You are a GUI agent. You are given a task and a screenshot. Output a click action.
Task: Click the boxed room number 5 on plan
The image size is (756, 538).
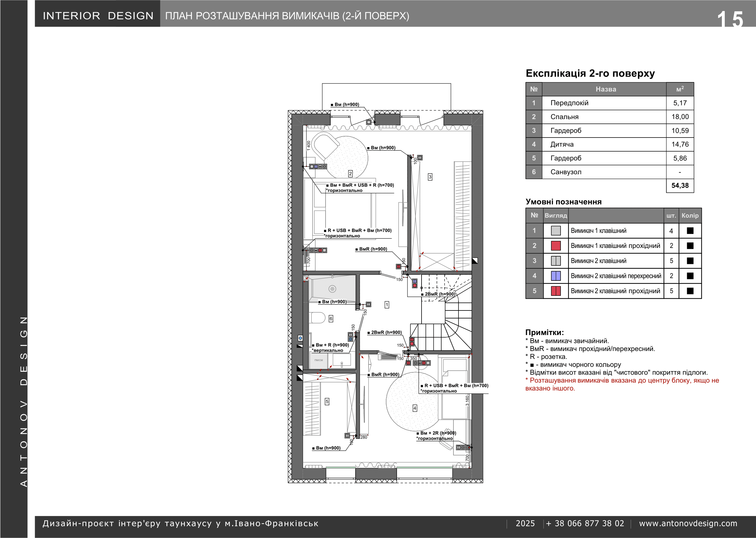click(x=327, y=401)
